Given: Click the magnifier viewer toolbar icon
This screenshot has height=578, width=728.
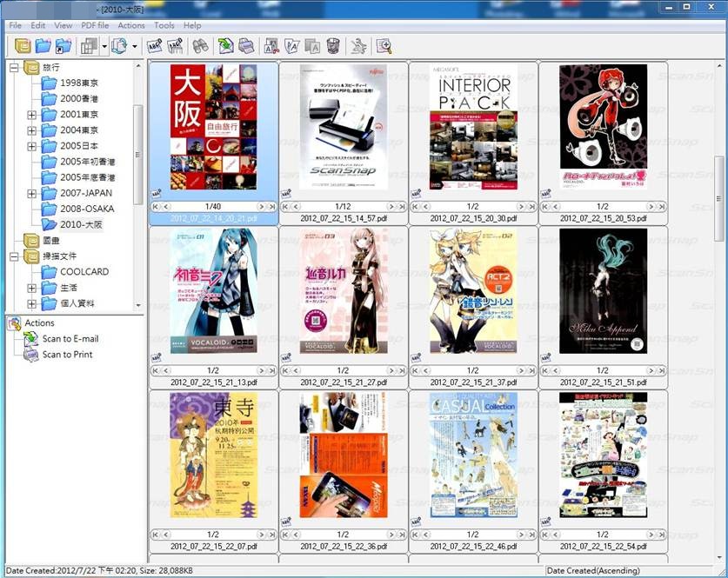Looking at the screenshot, I should pos(384,45).
